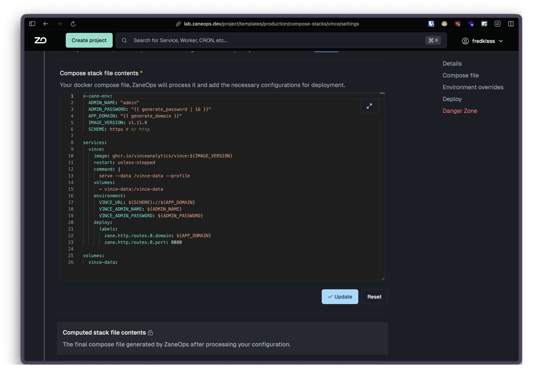Click the ADMIN_PASSWORD generate_password line
543x392 pixels.
tap(150, 109)
